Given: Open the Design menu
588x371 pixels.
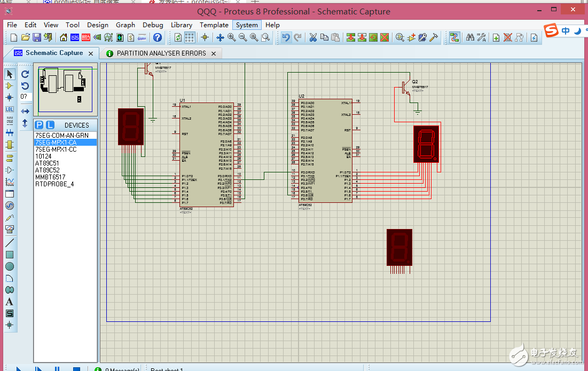Looking at the screenshot, I should (x=98, y=25).
